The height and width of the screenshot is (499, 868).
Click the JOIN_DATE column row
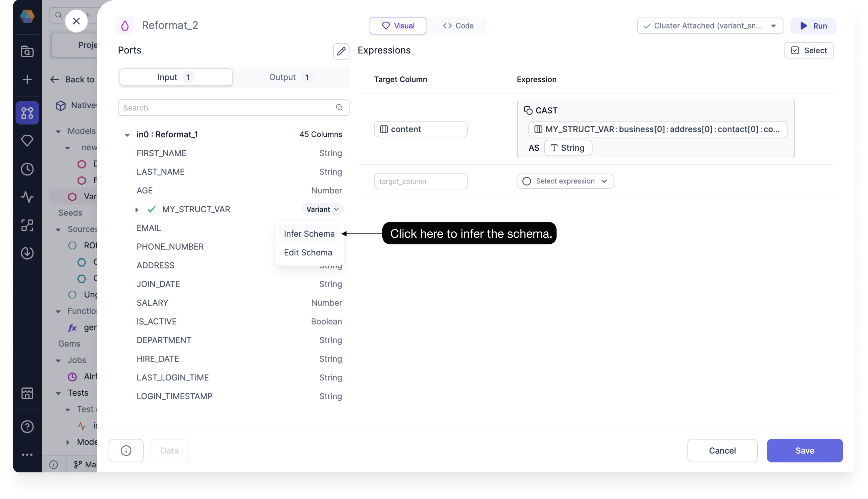point(239,284)
